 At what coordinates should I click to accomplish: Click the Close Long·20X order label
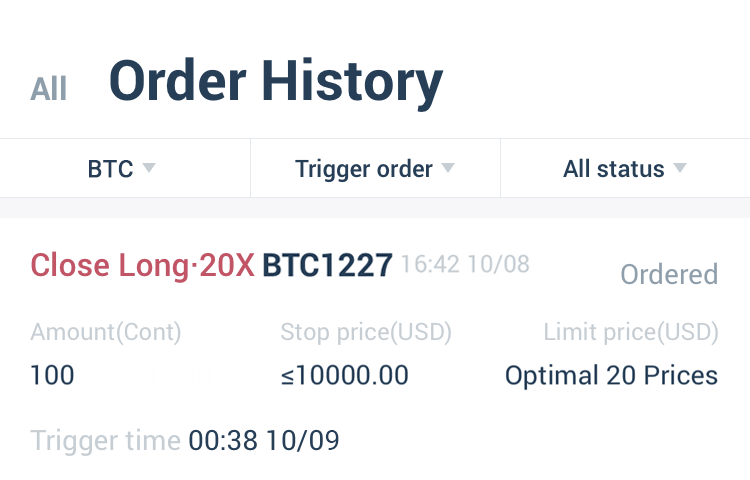point(143,265)
